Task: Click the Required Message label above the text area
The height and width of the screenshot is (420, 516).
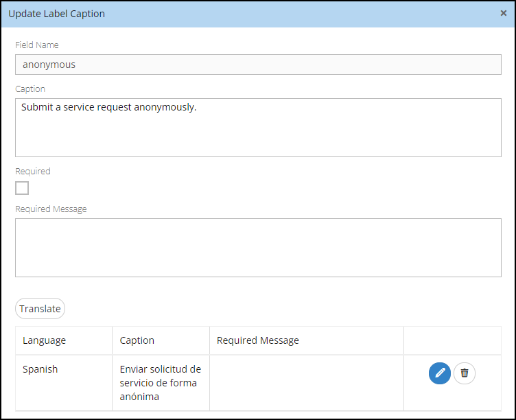Action: pos(51,209)
